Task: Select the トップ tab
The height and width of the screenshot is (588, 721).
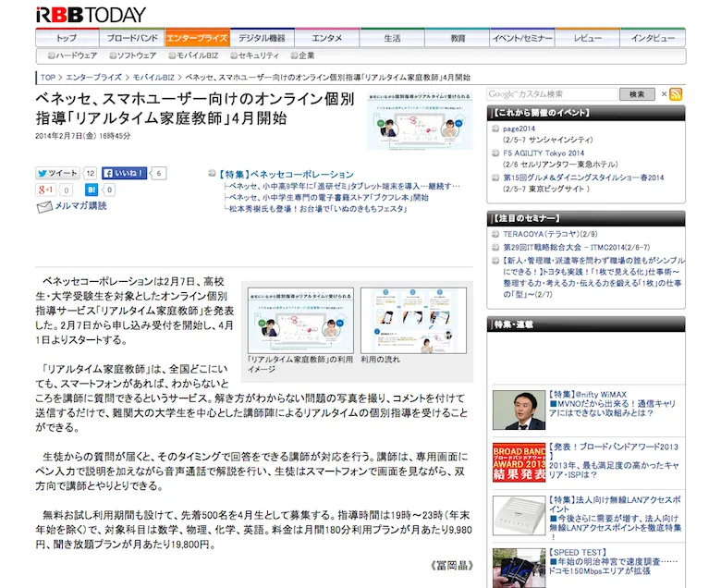Action: coord(67,38)
